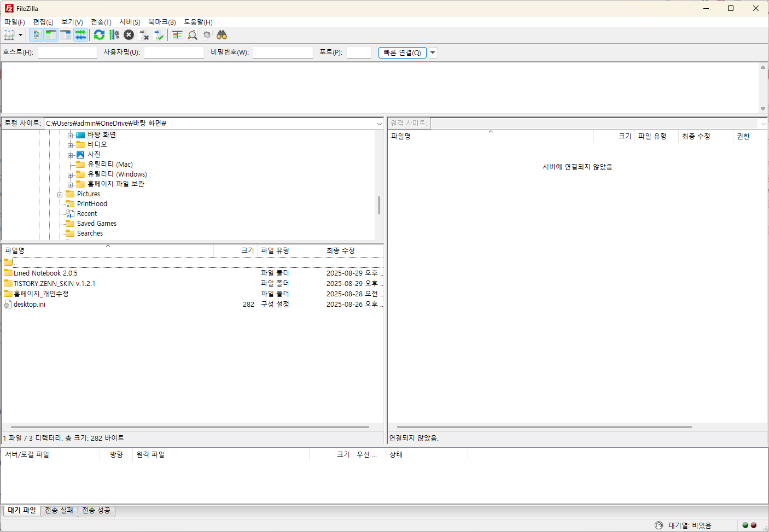
Task: Open Quickconnect history dropdown arrow
Action: point(433,53)
